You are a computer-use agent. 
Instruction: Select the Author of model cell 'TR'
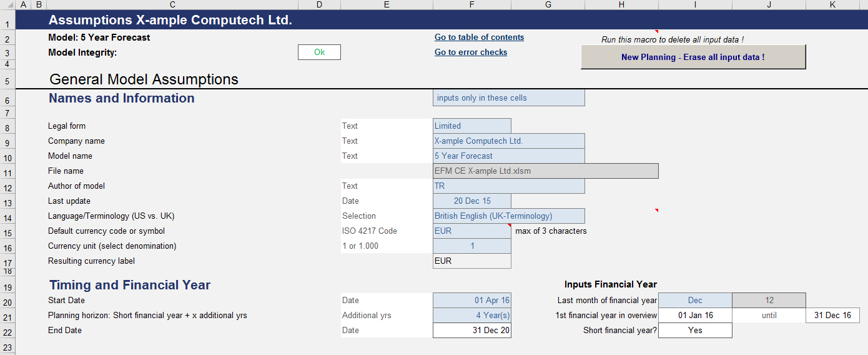(x=508, y=186)
